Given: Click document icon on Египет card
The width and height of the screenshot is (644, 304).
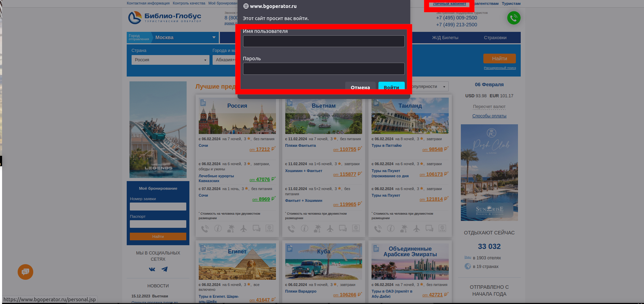Looking at the screenshot, I should tap(203, 248).
